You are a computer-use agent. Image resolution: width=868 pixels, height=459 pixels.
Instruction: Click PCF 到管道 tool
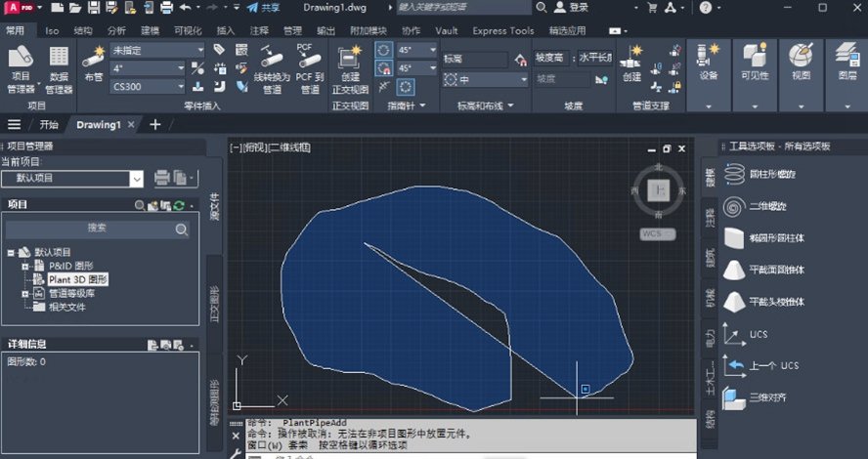pyautogui.click(x=310, y=69)
